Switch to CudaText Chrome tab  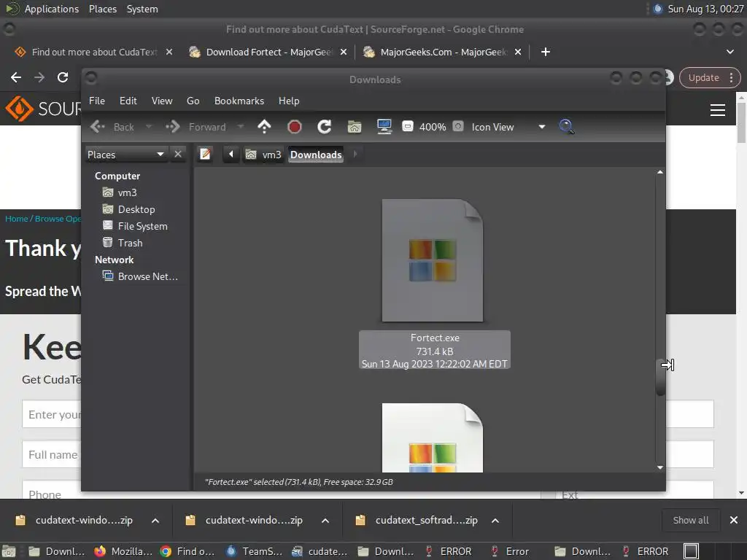click(94, 52)
